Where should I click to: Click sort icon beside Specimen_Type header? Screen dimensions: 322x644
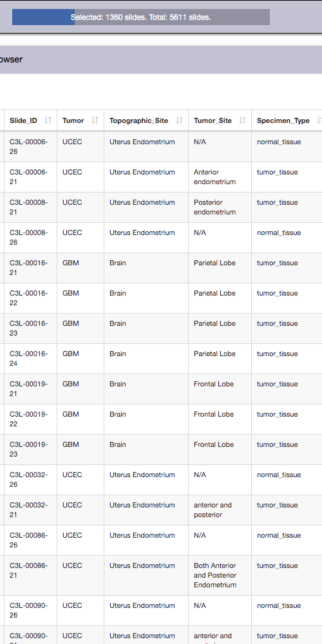tap(319, 120)
